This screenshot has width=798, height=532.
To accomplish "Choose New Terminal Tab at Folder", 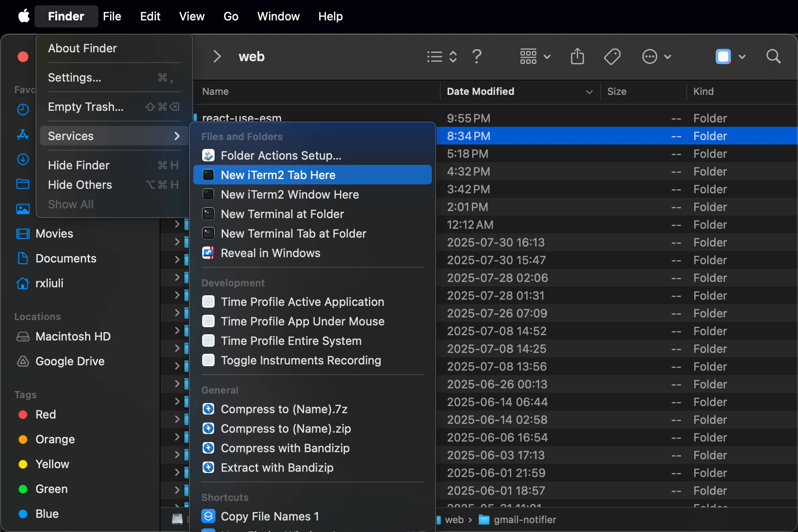I will [x=313, y=234].
